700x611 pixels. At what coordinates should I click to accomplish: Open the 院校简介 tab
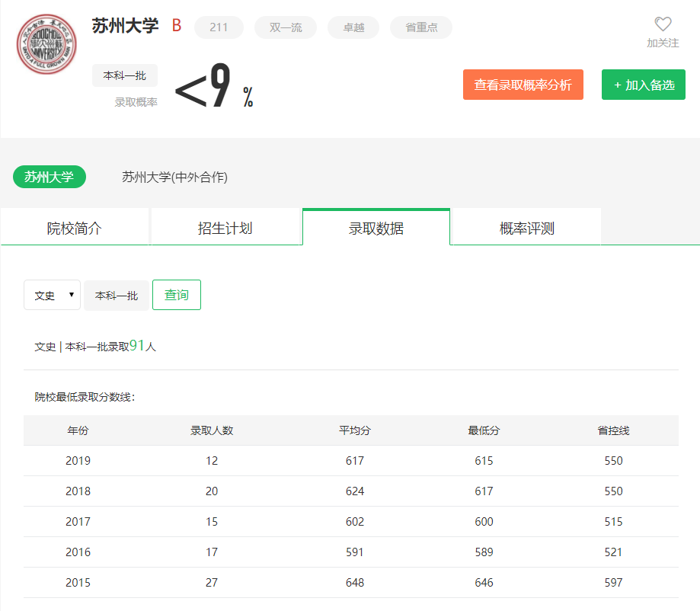click(x=75, y=228)
